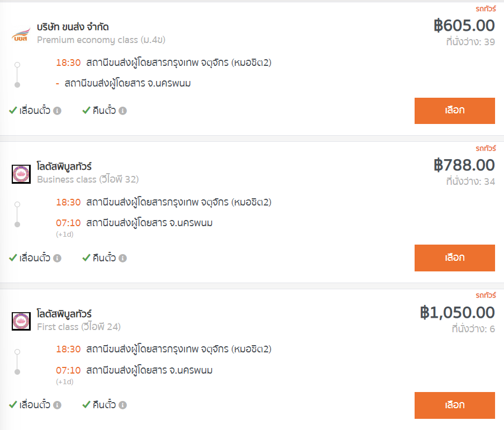Click the บขส company logo
This screenshot has width=504, height=430.
21,35
